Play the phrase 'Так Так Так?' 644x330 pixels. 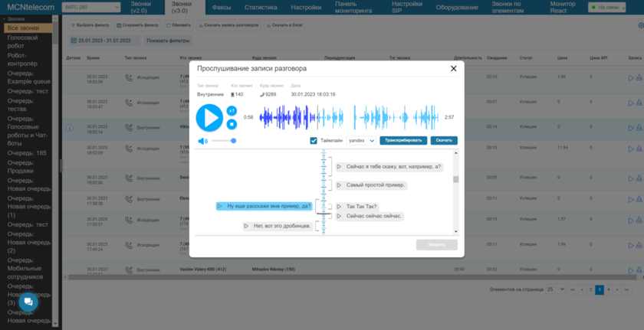[340, 207]
